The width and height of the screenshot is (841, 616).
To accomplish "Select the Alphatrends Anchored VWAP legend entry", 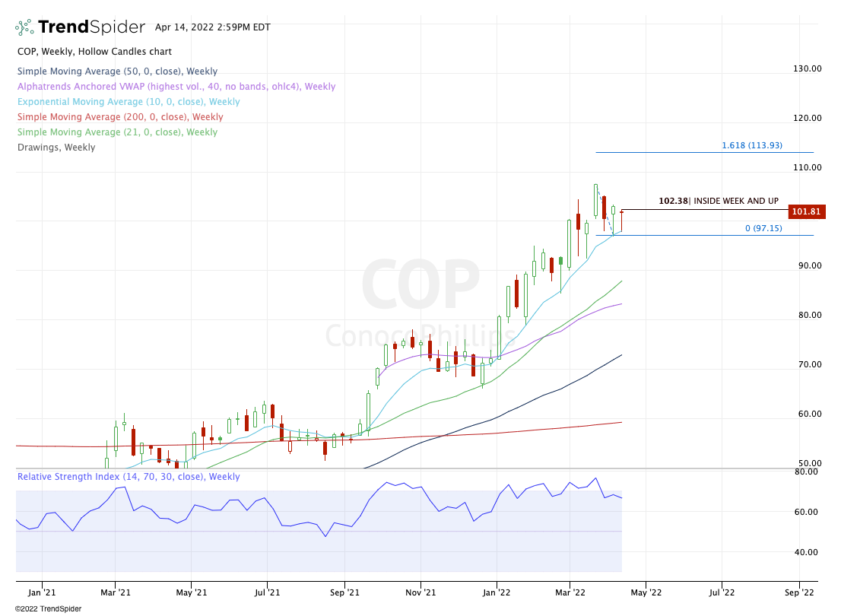I will (x=176, y=87).
